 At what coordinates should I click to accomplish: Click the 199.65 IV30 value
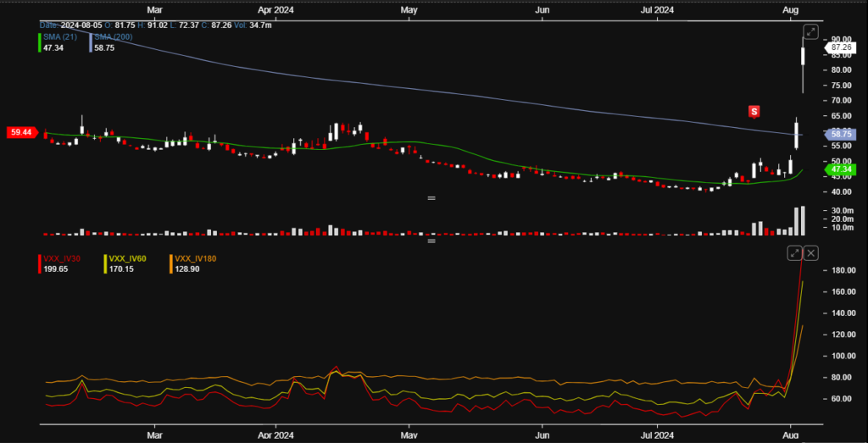[55, 269]
